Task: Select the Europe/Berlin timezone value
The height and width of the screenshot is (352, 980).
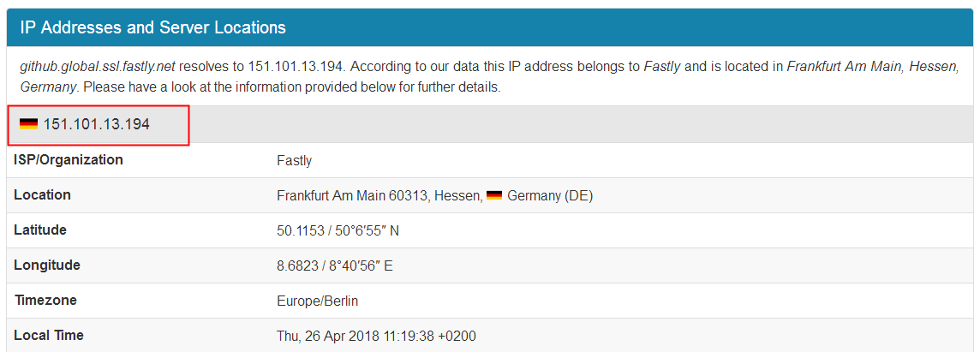Action: [317, 301]
